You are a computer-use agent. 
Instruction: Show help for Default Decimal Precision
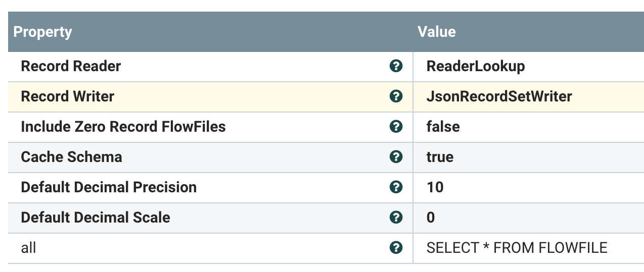pos(396,187)
